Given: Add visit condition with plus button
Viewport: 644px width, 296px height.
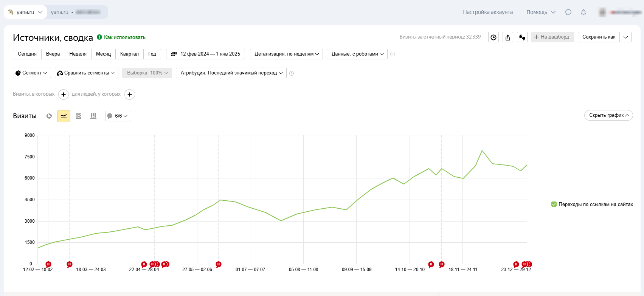Looking at the screenshot, I should [64, 95].
